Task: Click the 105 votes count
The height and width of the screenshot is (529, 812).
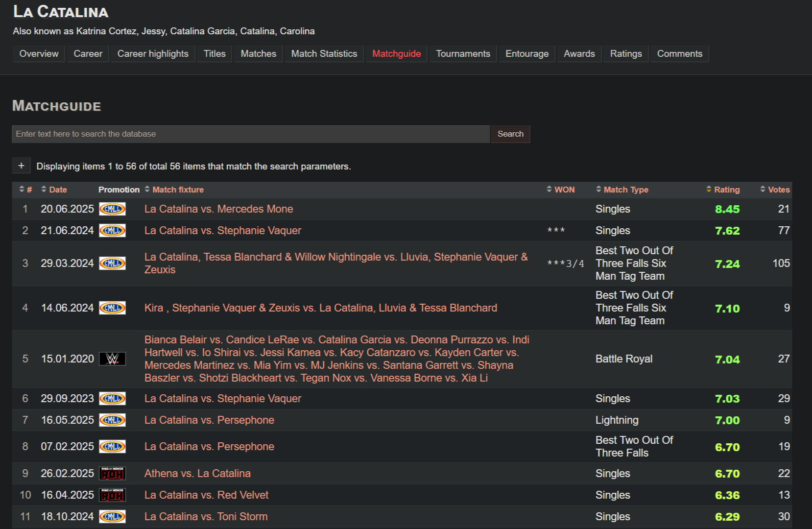Action: [781, 264]
